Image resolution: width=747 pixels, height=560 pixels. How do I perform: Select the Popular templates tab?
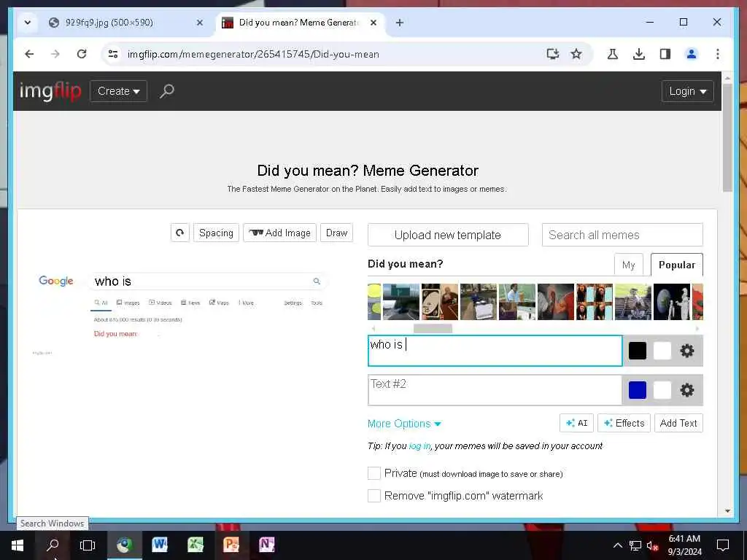click(676, 265)
